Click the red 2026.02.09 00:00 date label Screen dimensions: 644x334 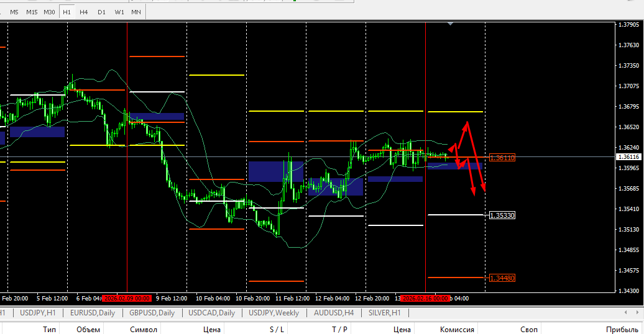tap(127, 298)
